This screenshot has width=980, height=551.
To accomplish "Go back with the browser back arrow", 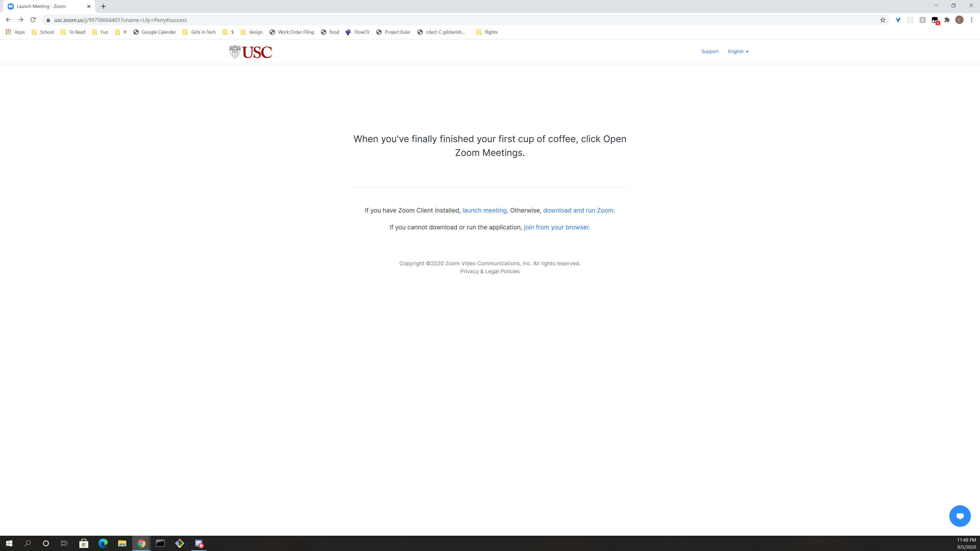I will [x=8, y=20].
